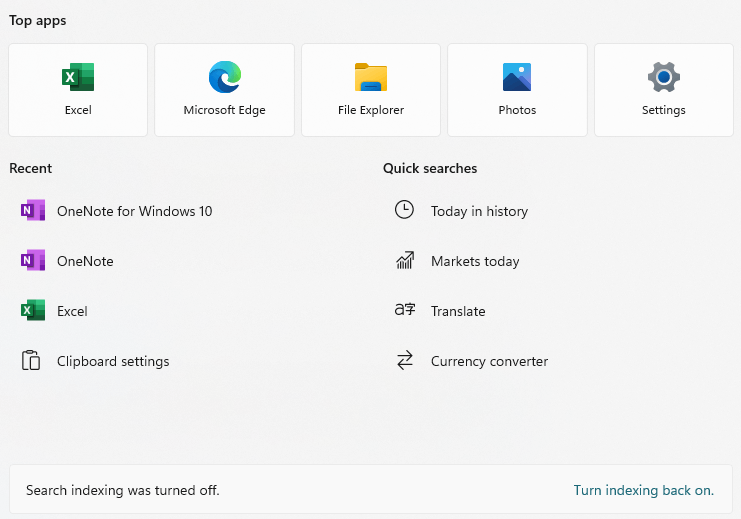Turn indexing back on link
This screenshot has height=519, width=741.
click(644, 490)
